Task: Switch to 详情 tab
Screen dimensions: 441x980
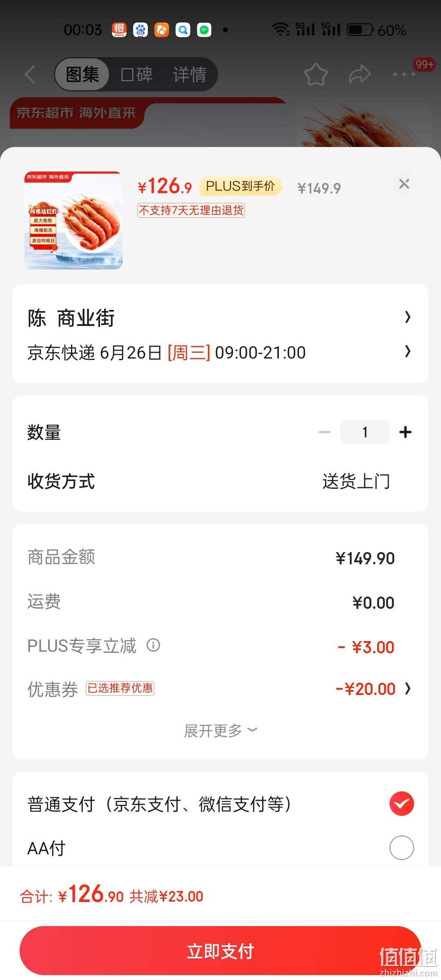Action: coord(189,74)
